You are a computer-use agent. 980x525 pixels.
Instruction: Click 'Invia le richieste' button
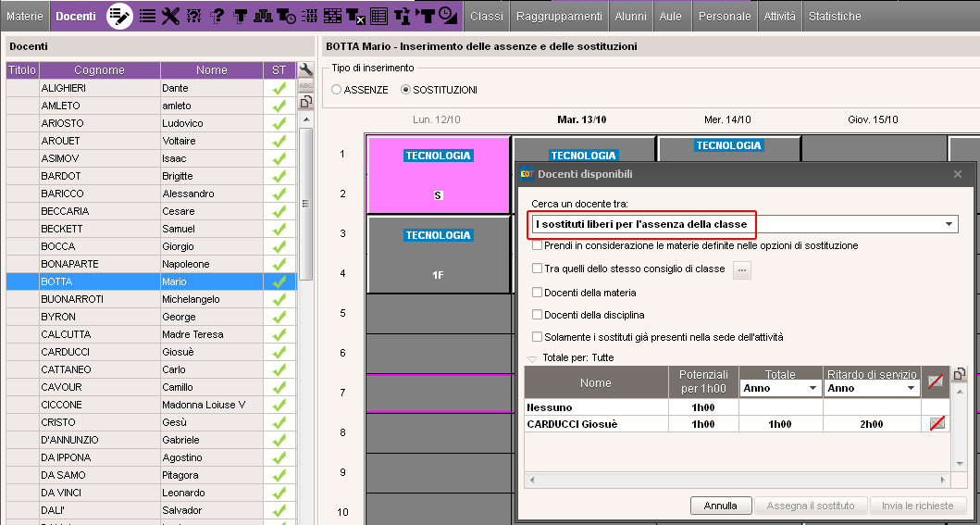click(917, 506)
